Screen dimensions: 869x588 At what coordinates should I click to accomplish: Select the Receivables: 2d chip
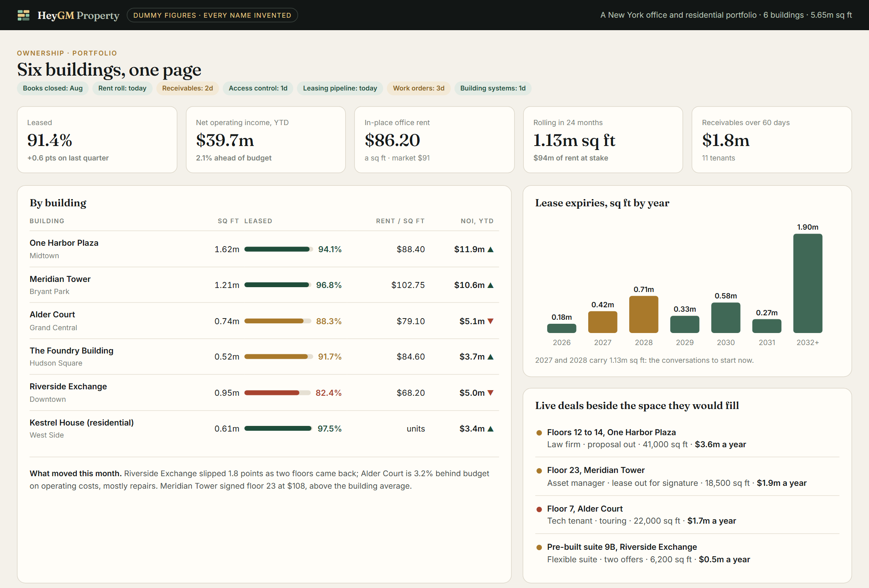(187, 88)
